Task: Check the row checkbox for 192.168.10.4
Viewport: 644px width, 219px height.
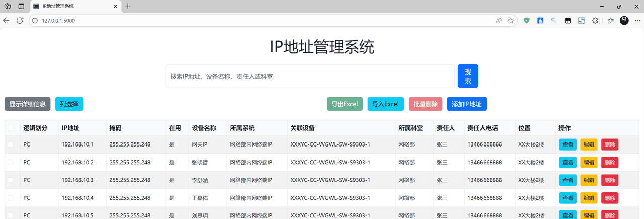Action: coord(11,198)
